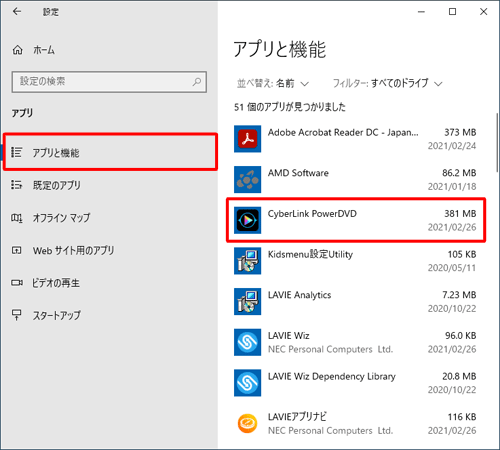This screenshot has height=450, width=500.
Task: Select Web サイト用のアプリ in the sidebar
Action: [110, 250]
